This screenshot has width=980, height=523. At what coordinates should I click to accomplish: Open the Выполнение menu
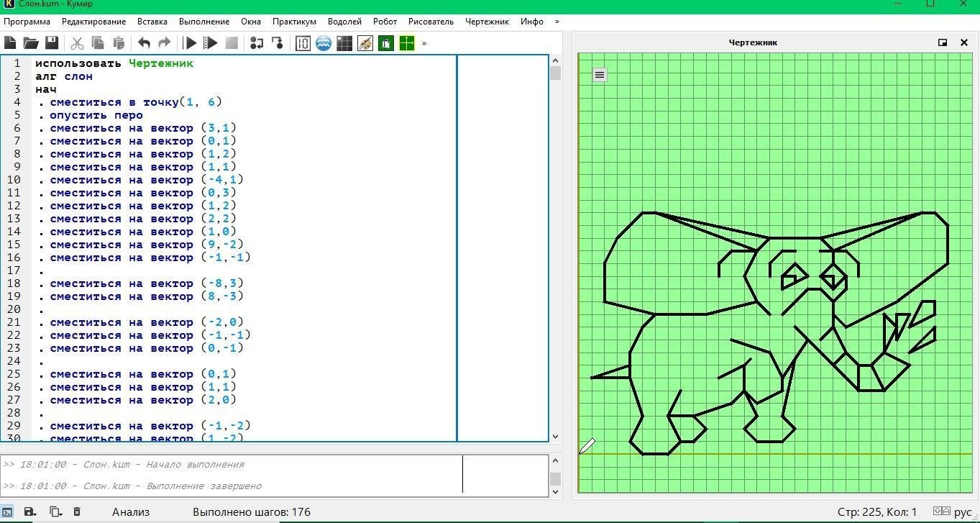click(x=204, y=22)
